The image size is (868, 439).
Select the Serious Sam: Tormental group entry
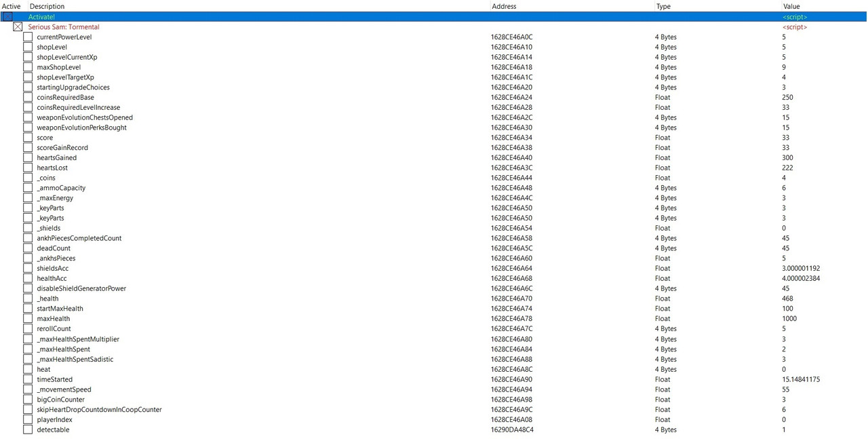coord(64,26)
